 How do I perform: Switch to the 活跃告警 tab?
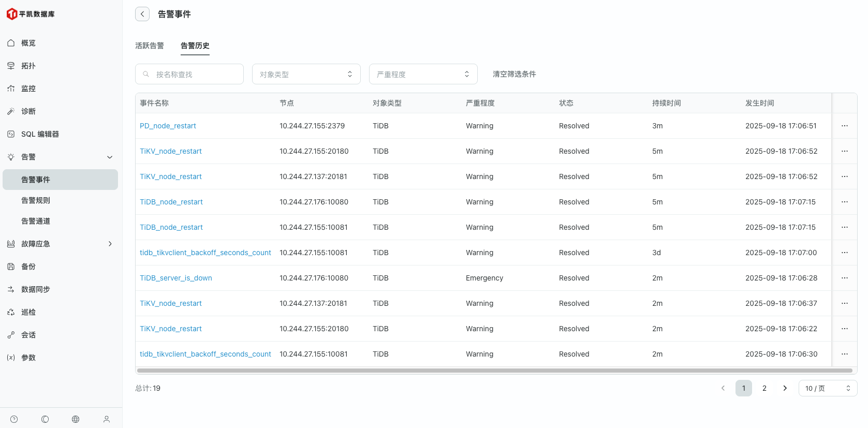149,46
